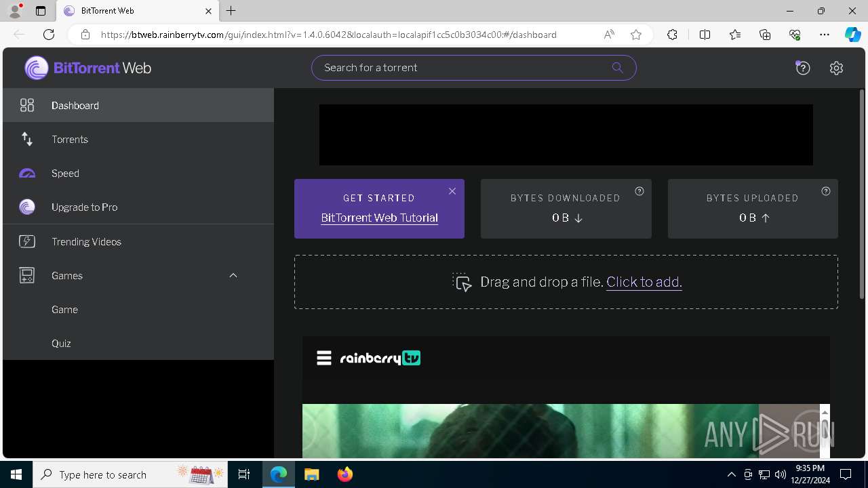Click the 'Click to add.' link
This screenshot has width=868, height=488.
coord(644,282)
